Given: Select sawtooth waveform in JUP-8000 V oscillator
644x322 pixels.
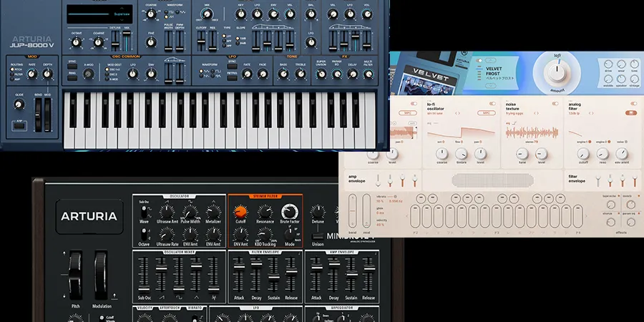Looking at the screenshot, I should click(166, 17).
